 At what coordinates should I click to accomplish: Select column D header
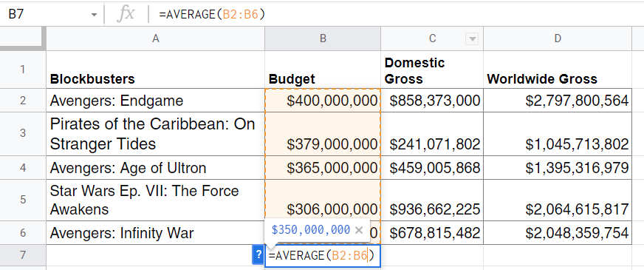click(x=558, y=38)
